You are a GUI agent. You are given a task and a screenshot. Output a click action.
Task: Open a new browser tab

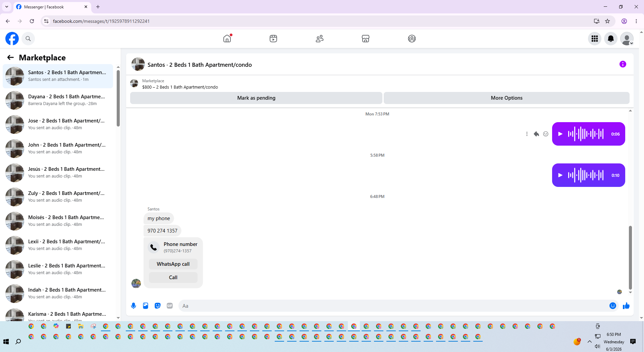(98, 7)
